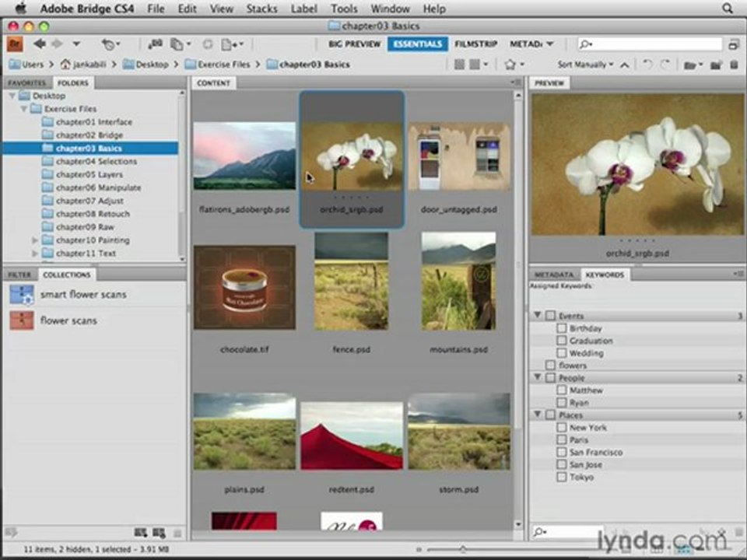Rotate 90 degrees clockwise icon

click(x=665, y=65)
